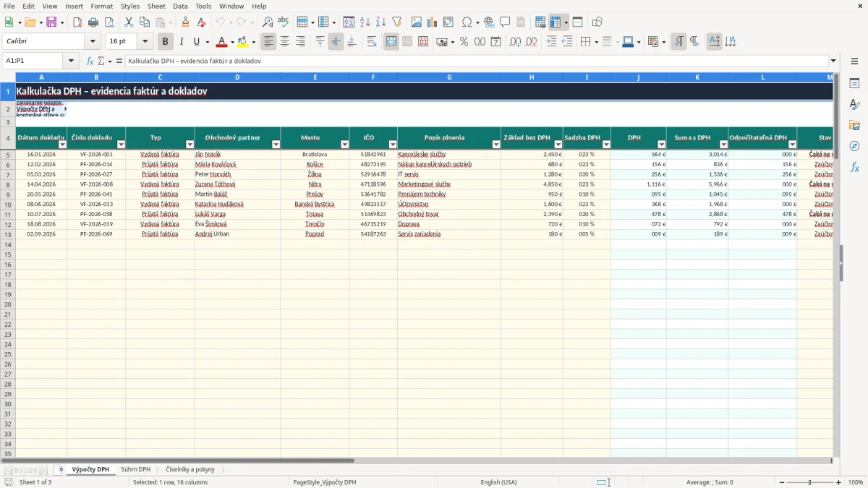Toggle Italic text formatting
Viewport: 868px width, 488px height.
pyautogui.click(x=181, y=42)
